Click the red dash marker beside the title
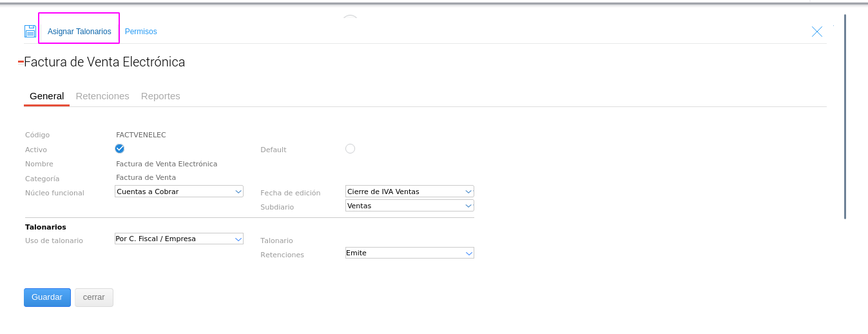The height and width of the screenshot is (334, 868). click(21, 61)
